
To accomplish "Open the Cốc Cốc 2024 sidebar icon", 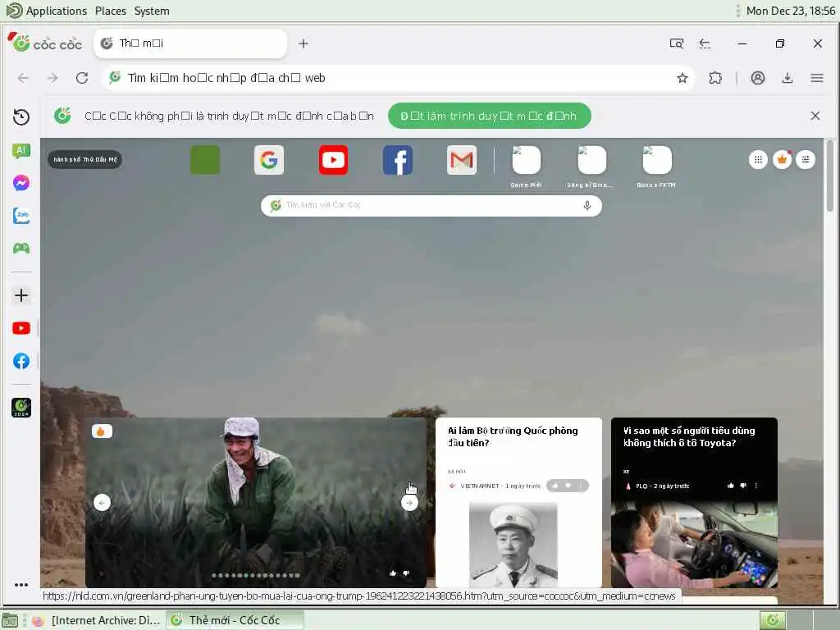I will [21, 408].
